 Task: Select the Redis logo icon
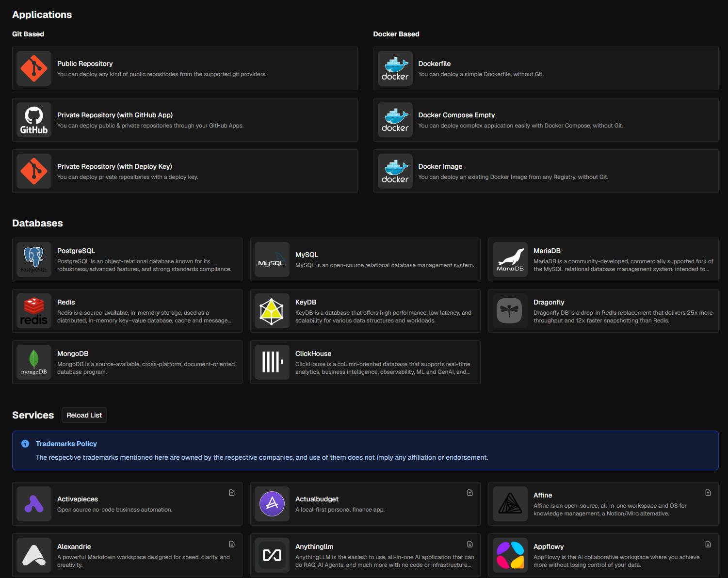point(34,311)
